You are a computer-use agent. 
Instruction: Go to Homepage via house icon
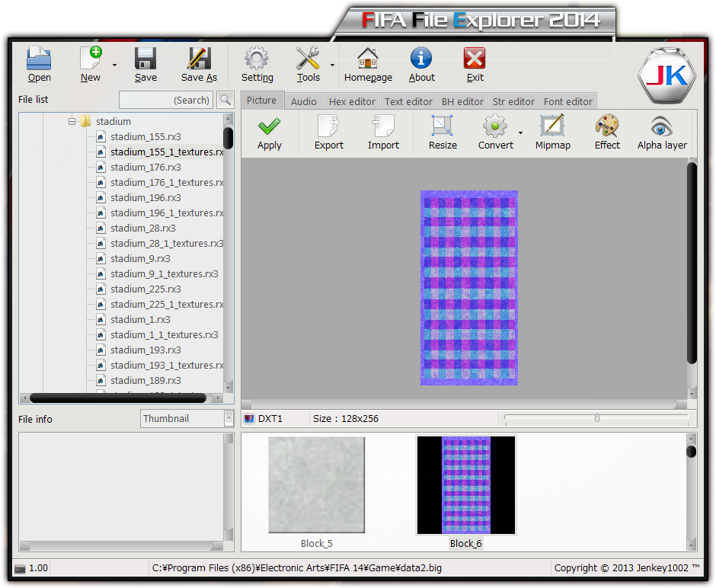click(x=368, y=59)
